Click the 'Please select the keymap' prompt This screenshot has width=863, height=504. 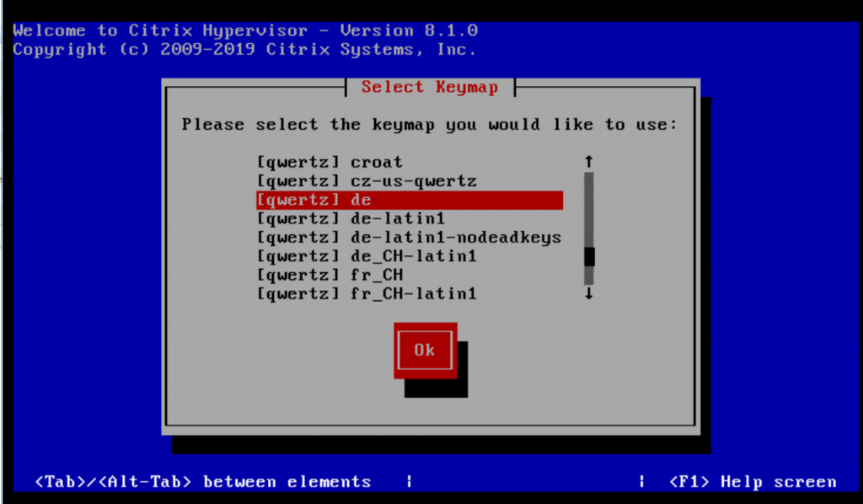click(x=429, y=125)
